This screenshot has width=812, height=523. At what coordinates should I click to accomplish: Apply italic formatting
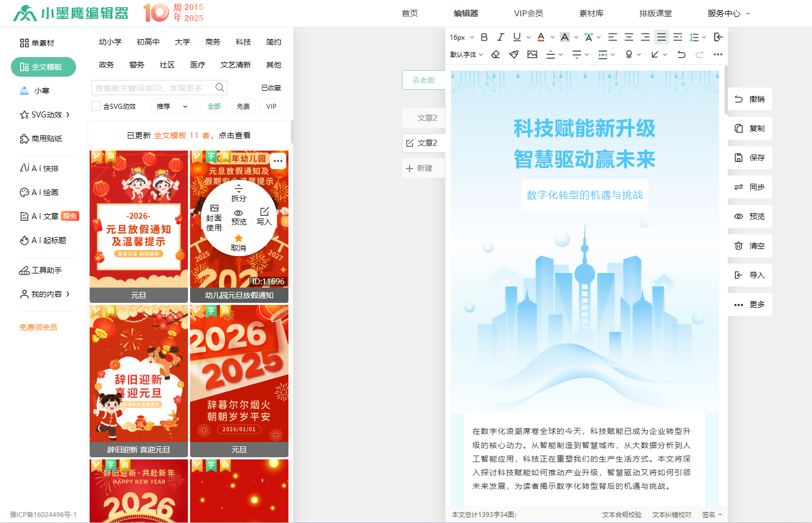point(500,38)
